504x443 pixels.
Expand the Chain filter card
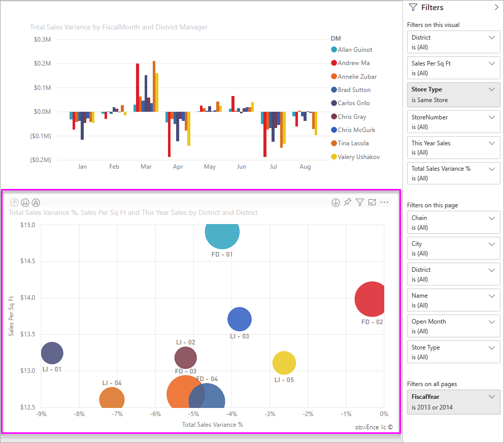point(491,218)
